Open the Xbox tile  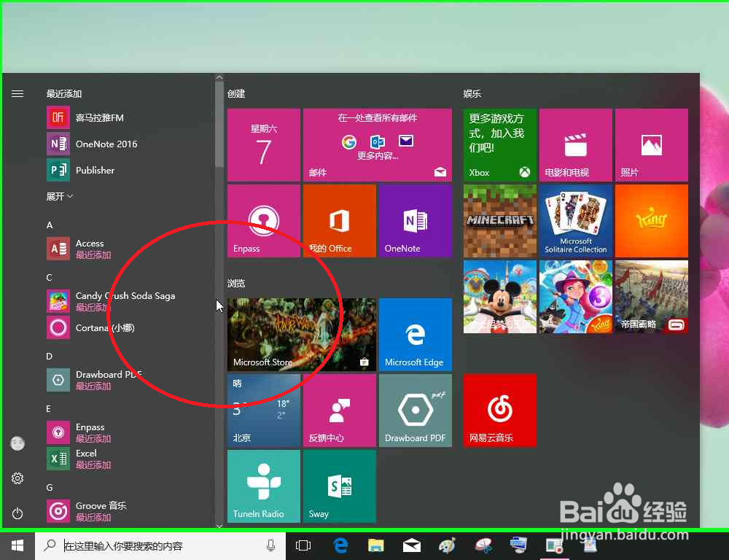coord(500,145)
